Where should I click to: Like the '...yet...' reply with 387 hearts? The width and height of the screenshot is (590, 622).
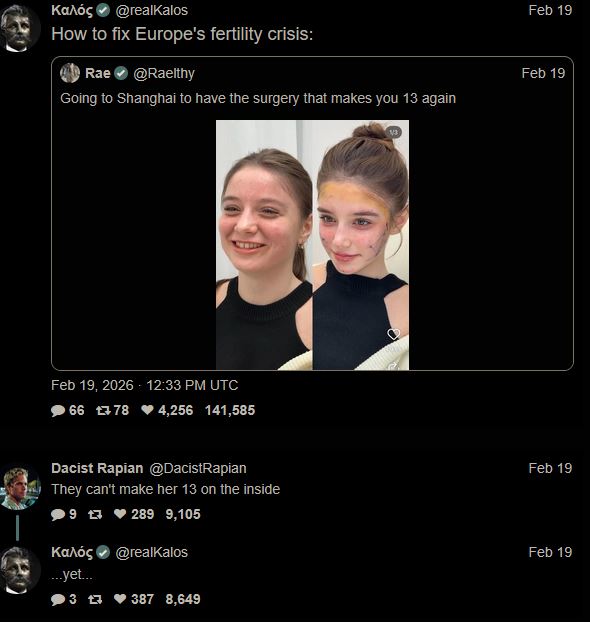click(120, 599)
